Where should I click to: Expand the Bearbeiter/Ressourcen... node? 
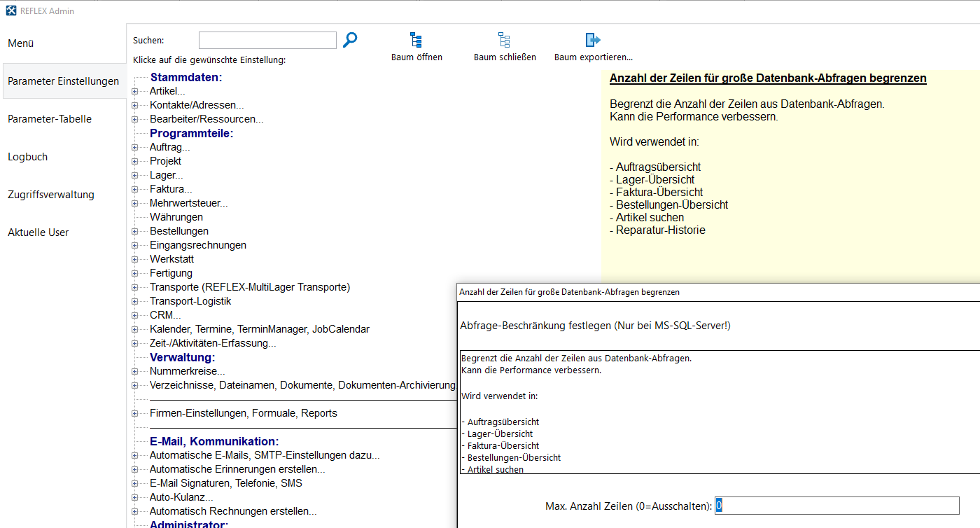[134, 119]
